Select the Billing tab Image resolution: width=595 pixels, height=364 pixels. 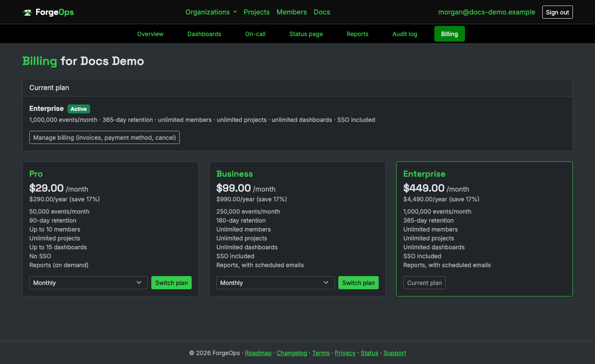449,34
